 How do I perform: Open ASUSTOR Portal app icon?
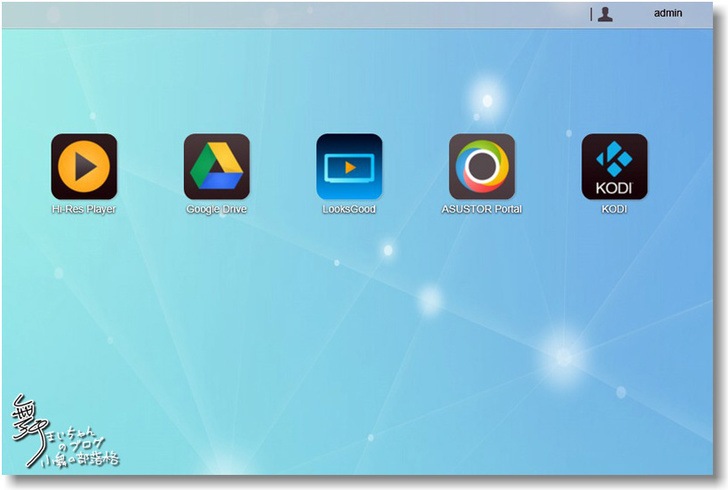482,167
